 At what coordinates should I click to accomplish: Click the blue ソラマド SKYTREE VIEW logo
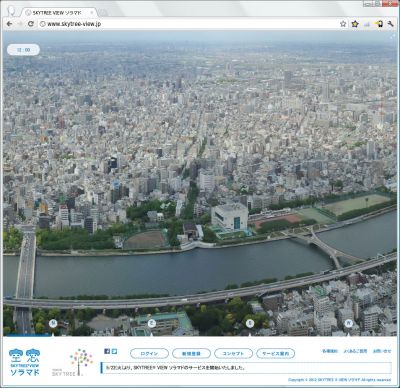tap(24, 362)
